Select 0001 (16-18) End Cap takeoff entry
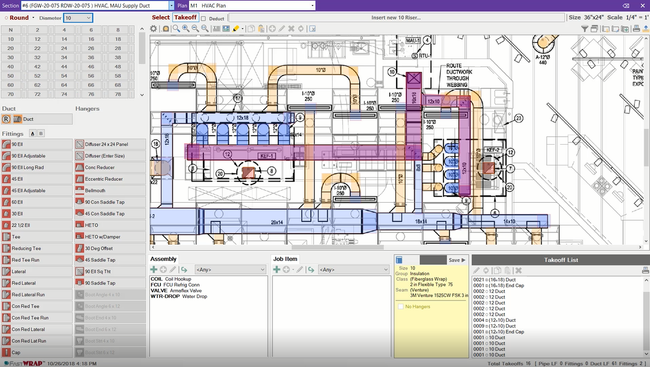This screenshot has width=650, height=367. click(x=499, y=286)
